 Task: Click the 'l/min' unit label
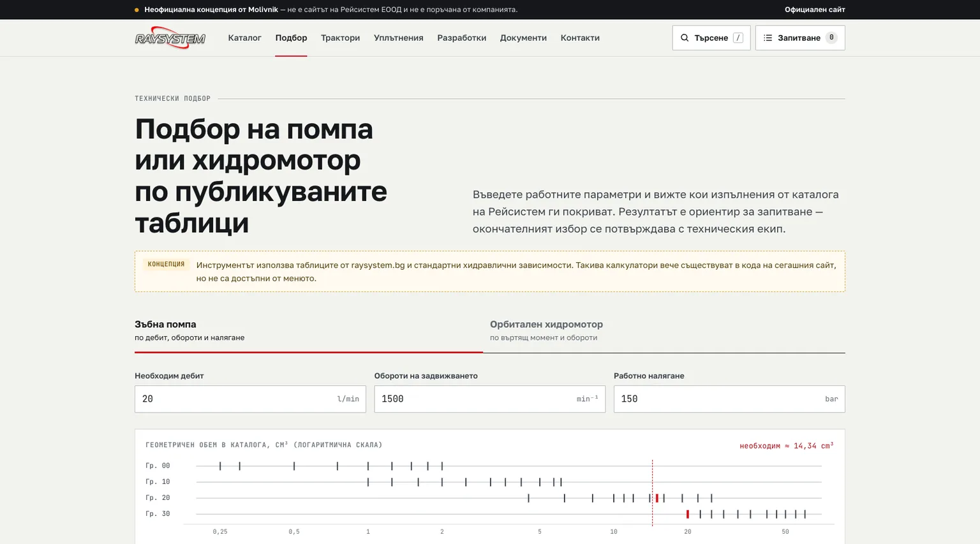click(348, 399)
